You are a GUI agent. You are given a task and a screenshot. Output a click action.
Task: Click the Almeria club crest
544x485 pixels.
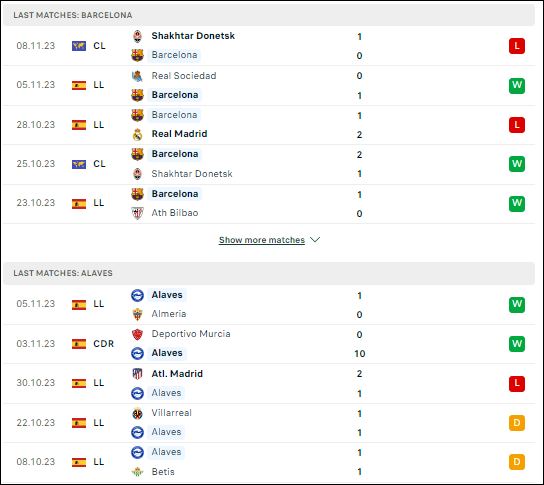point(137,314)
